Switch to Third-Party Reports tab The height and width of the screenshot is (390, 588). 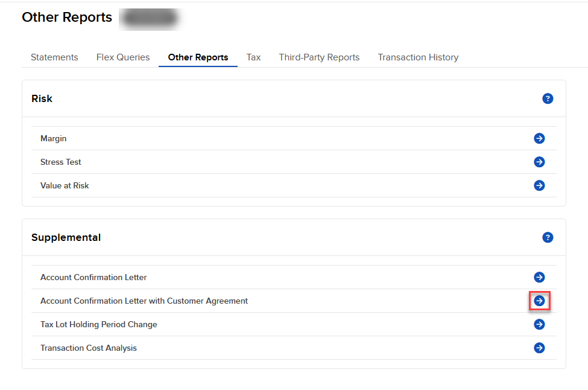click(x=319, y=57)
